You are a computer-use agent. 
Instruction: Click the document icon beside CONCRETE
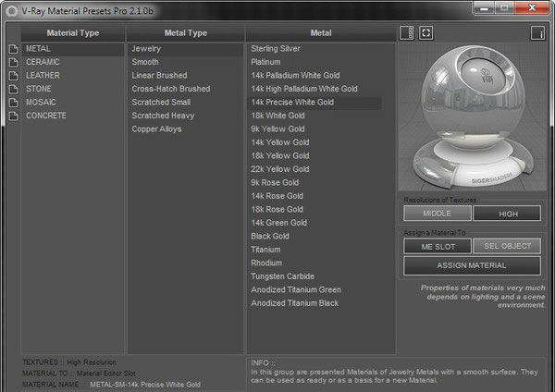[14, 116]
